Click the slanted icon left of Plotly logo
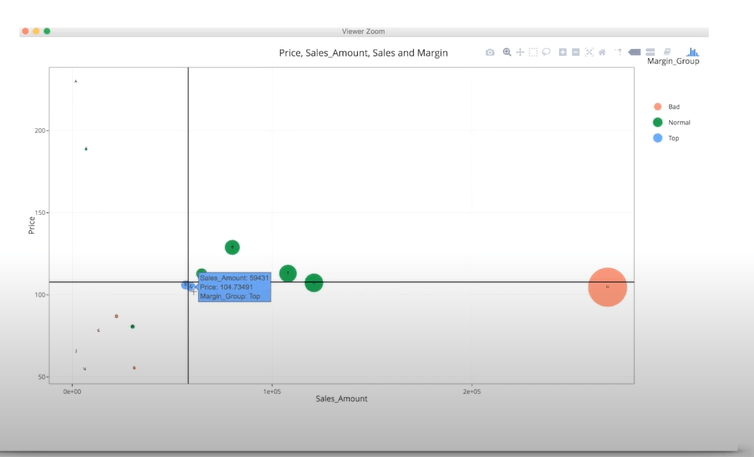Screen dimensions: 754x457 [x=667, y=51]
